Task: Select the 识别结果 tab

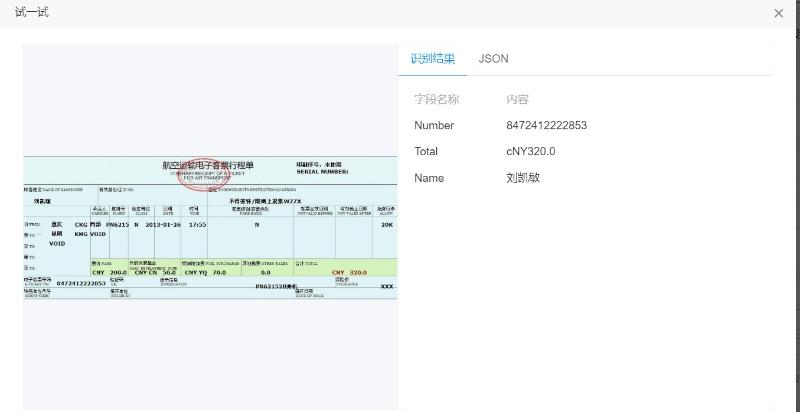Action: (x=433, y=59)
